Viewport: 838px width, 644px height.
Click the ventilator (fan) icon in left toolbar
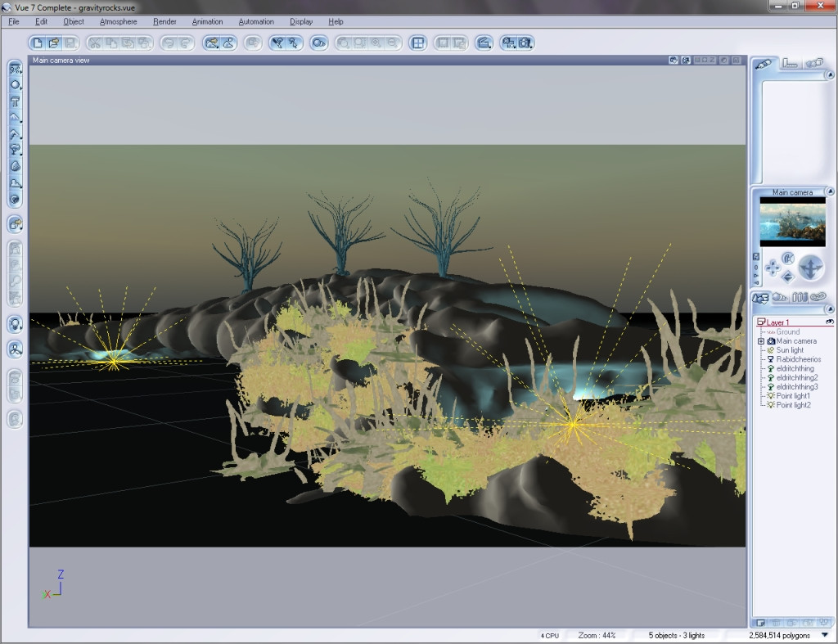point(15,349)
